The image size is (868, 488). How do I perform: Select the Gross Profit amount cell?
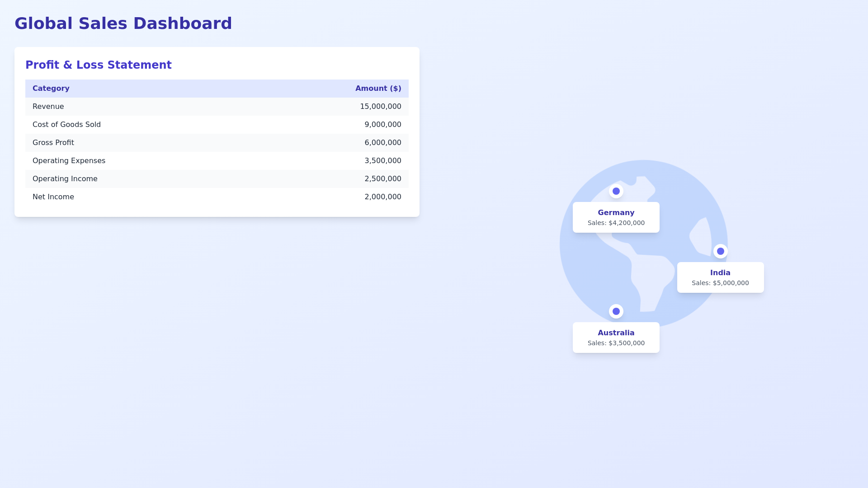(x=382, y=142)
